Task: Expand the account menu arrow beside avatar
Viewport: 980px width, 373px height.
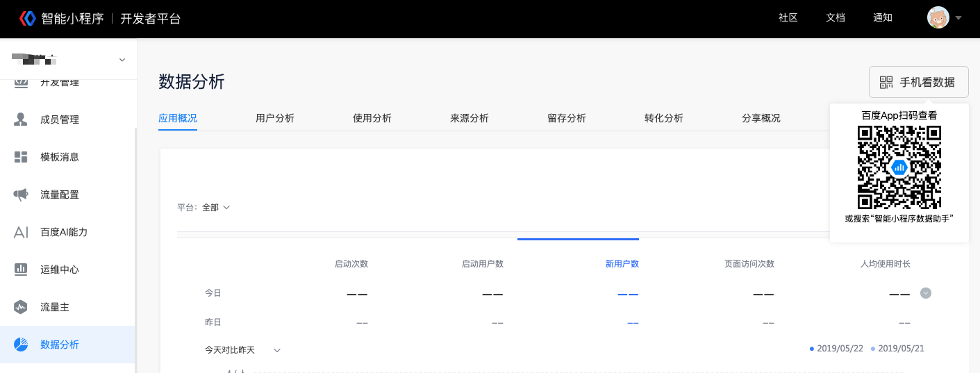Action: tap(958, 18)
